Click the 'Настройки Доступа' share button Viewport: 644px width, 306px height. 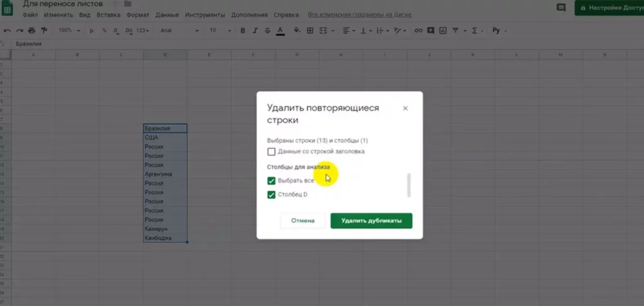(609, 8)
